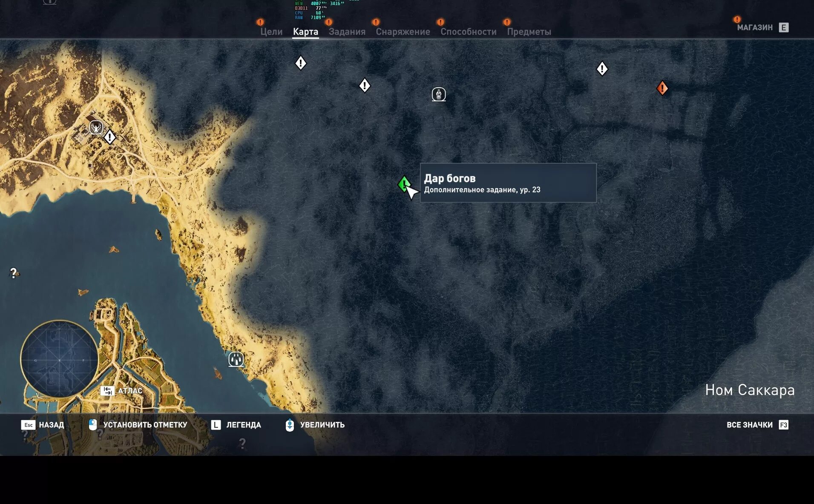The image size is (814, 504).
Task: Click УСТАНОВИТЬ ОТМЕТКУ to set marker
Action: coord(145,425)
